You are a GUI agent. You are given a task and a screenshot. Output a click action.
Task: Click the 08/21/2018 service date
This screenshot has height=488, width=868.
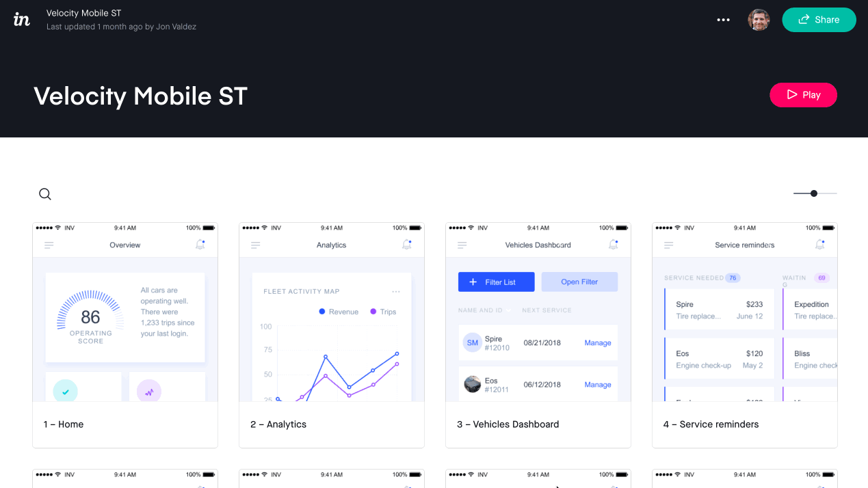542,343
